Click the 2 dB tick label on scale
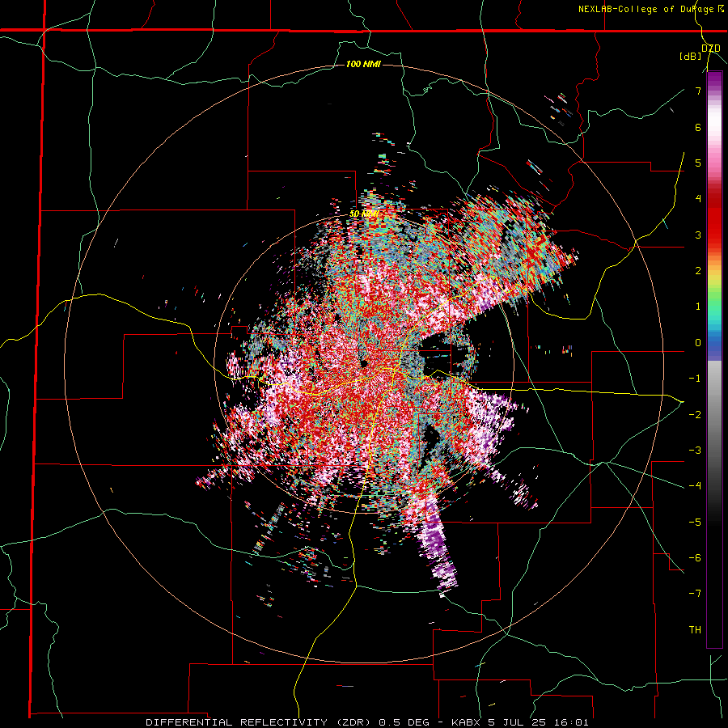The height and width of the screenshot is (728, 728). 698,271
